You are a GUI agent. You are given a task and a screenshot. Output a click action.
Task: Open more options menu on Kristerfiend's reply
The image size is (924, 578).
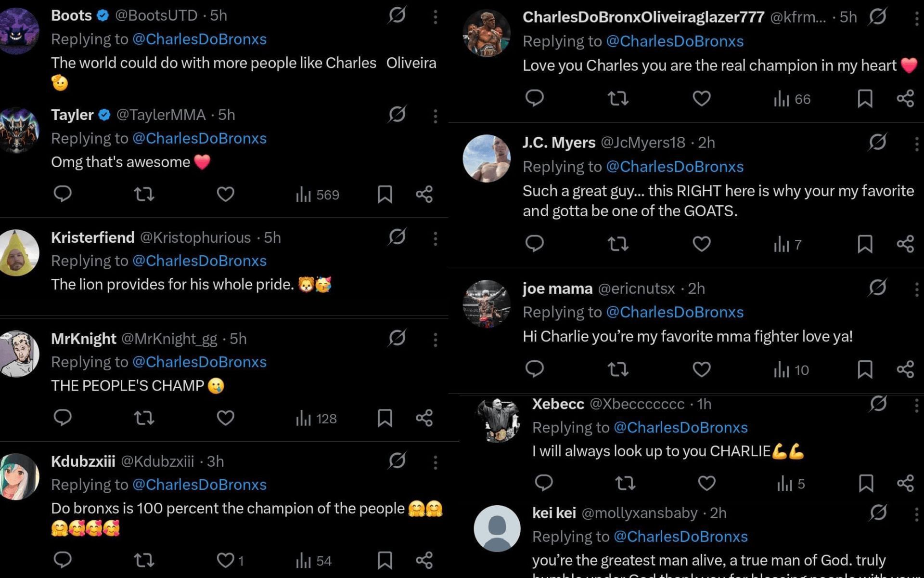click(435, 238)
